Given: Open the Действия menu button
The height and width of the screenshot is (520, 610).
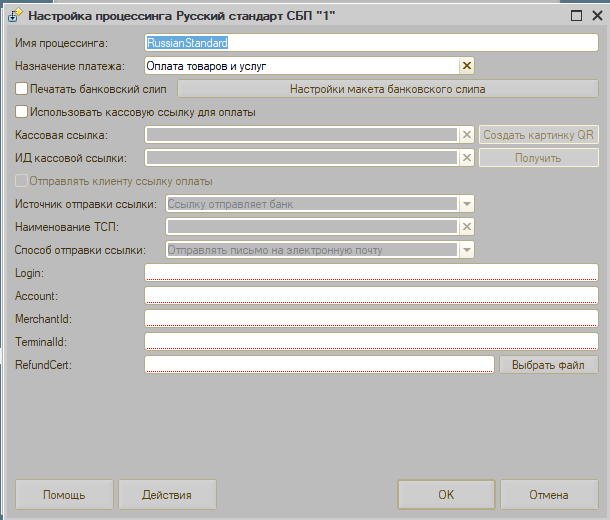Looking at the screenshot, I should click(167, 494).
